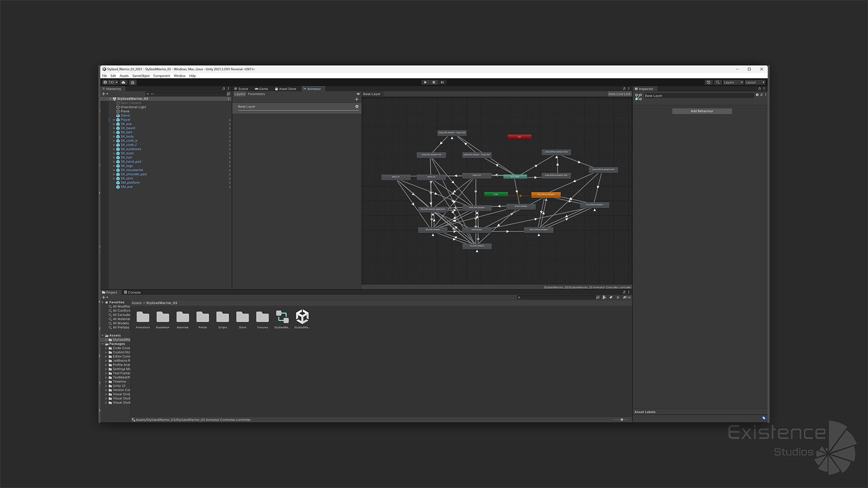Click the Search by Label tag icon
868x488 pixels.
coord(611,297)
